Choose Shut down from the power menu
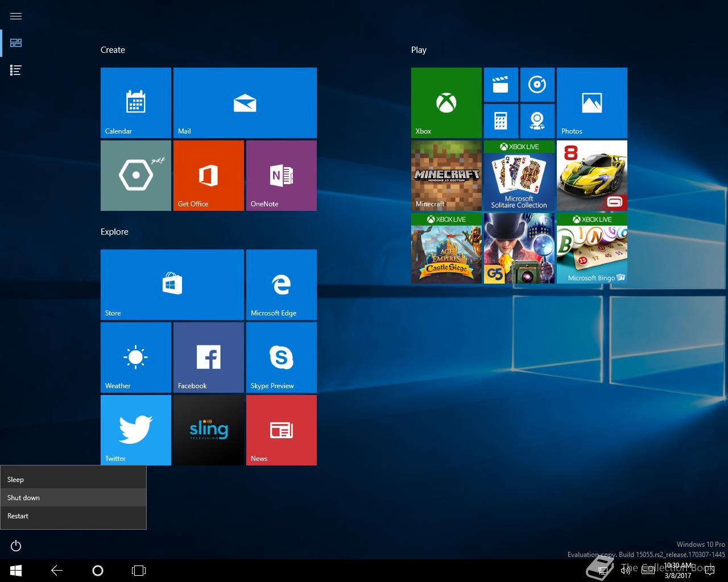Screen dimensions: 728x582 (x=73, y=498)
